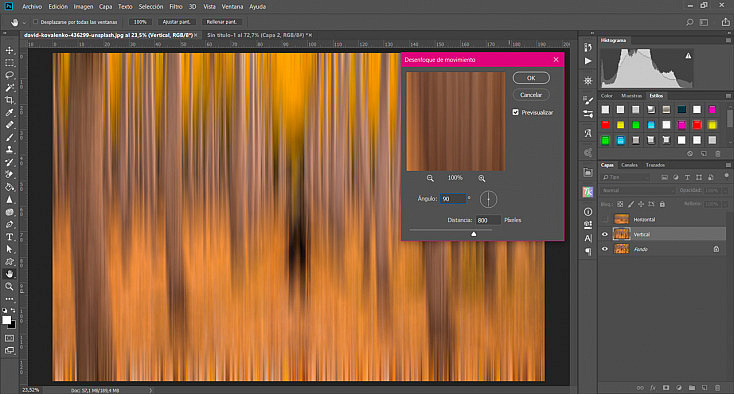Create new group folder icon
Screen dimensions: 734x394
[x=692, y=388]
